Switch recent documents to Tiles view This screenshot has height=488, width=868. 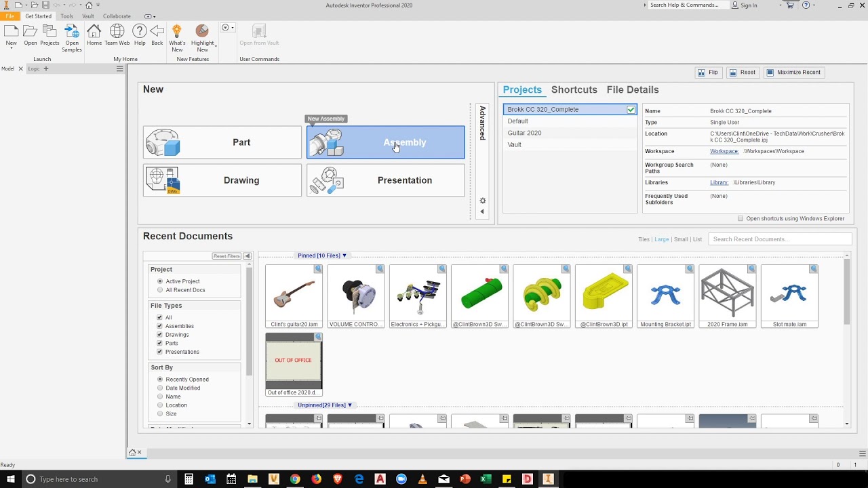644,239
